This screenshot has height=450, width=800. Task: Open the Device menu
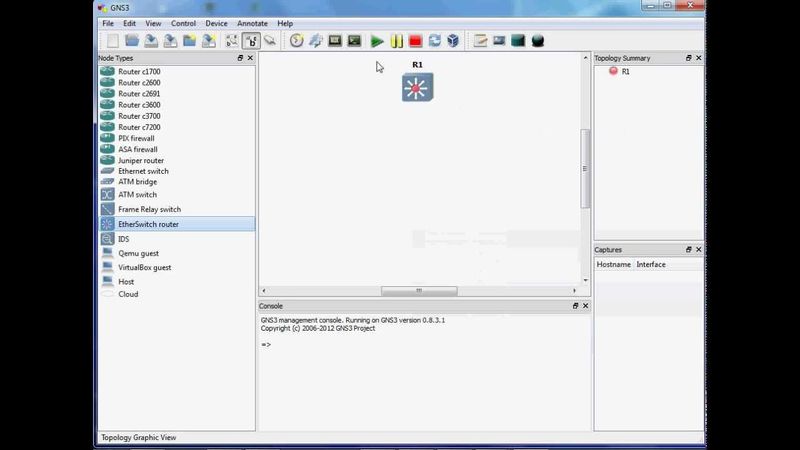(216, 23)
